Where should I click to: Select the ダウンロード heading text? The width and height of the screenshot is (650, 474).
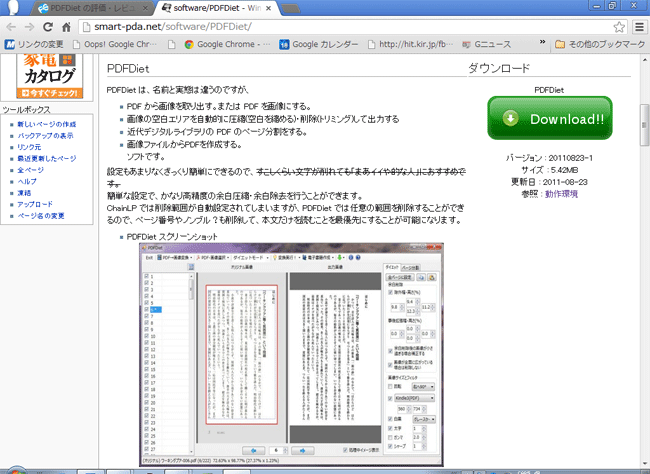(x=499, y=68)
